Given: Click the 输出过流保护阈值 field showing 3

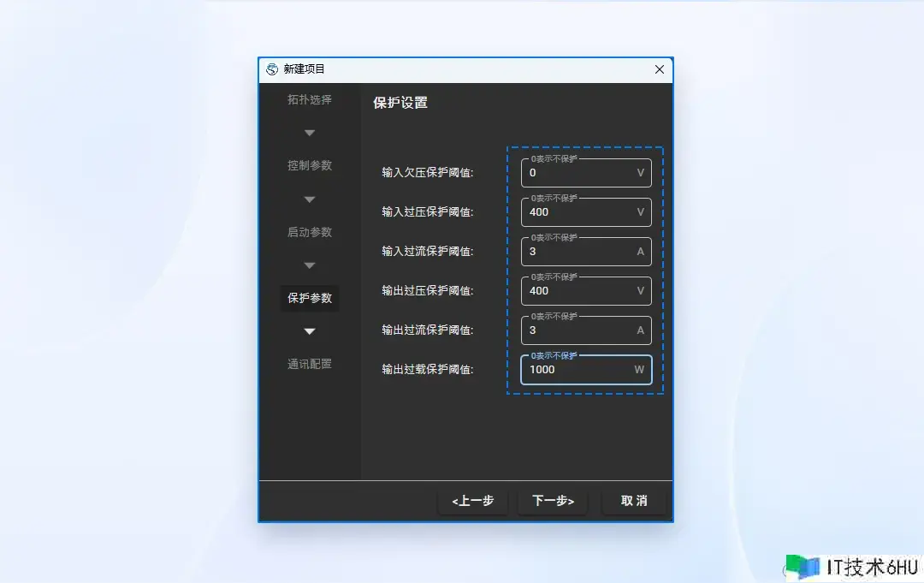Looking at the screenshot, I should pos(586,330).
